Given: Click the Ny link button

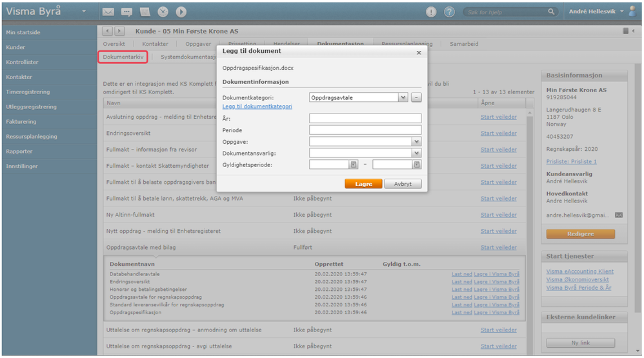Looking at the screenshot, I should 580,343.
